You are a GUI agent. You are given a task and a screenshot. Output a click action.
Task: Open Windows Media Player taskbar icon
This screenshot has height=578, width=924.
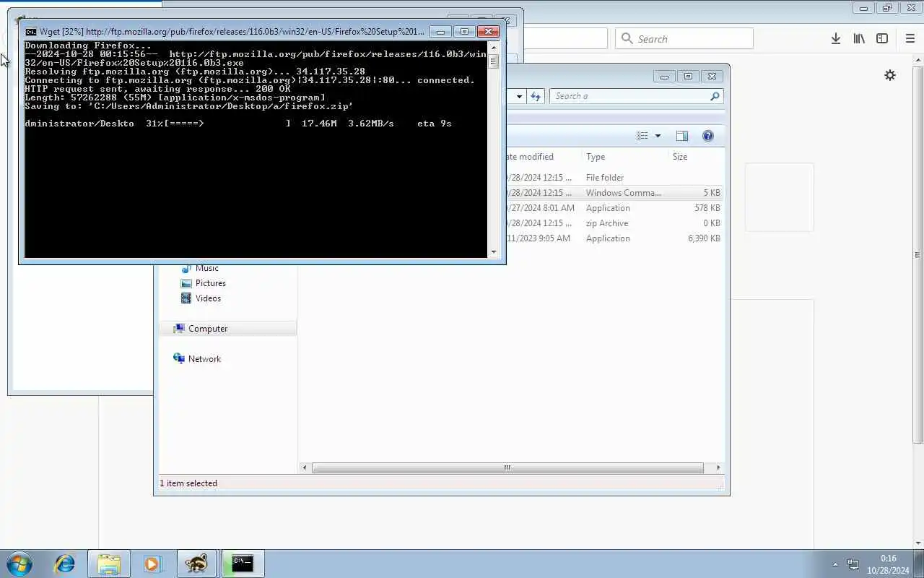click(152, 564)
